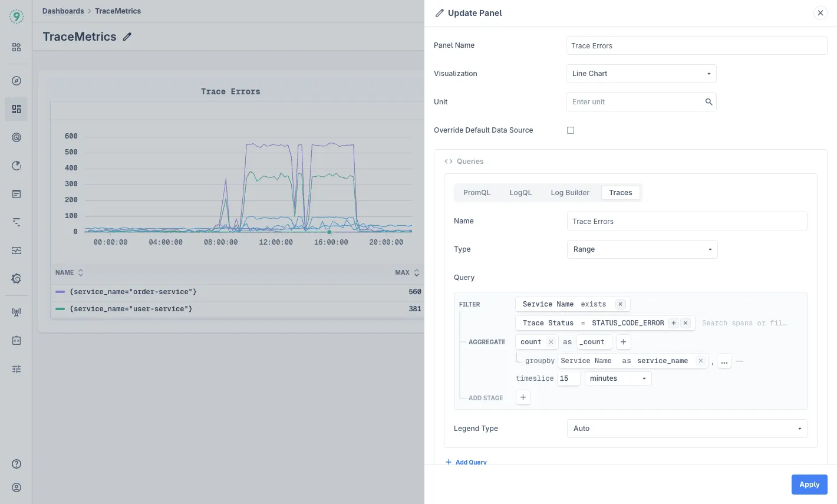Switch to the PromQL query tab
Image resolution: width=837 pixels, height=504 pixels.
[477, 193]
